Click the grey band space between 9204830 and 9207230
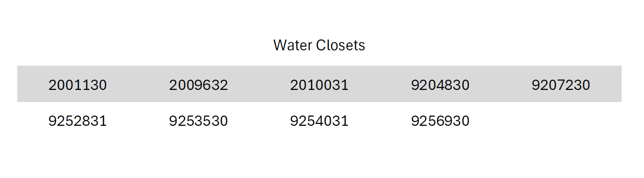The height and width of the screenshot is (178, 644). (x=501, y=85)
